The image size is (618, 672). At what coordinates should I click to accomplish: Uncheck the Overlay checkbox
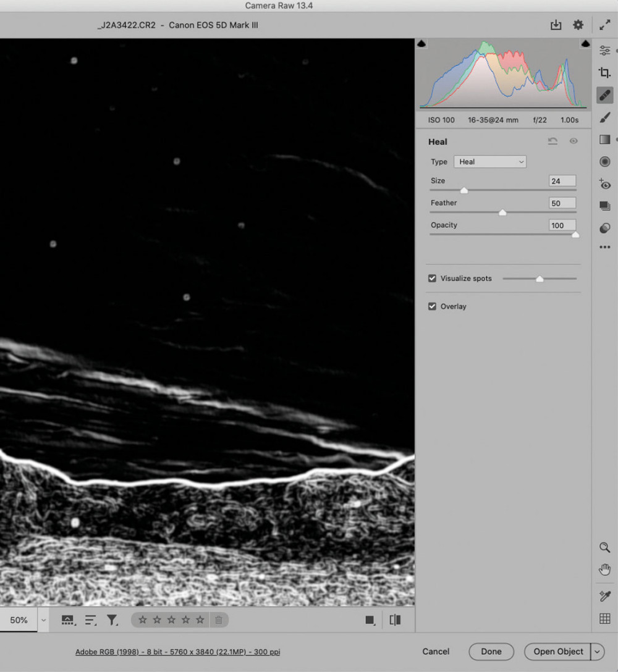pos(432,306)
